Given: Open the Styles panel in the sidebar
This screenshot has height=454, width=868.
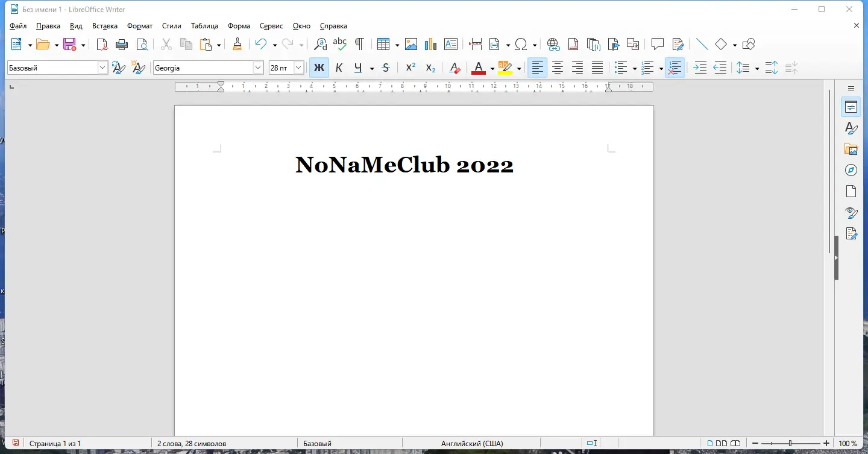Looking at the screenshot, I should [x=851, y=128].
